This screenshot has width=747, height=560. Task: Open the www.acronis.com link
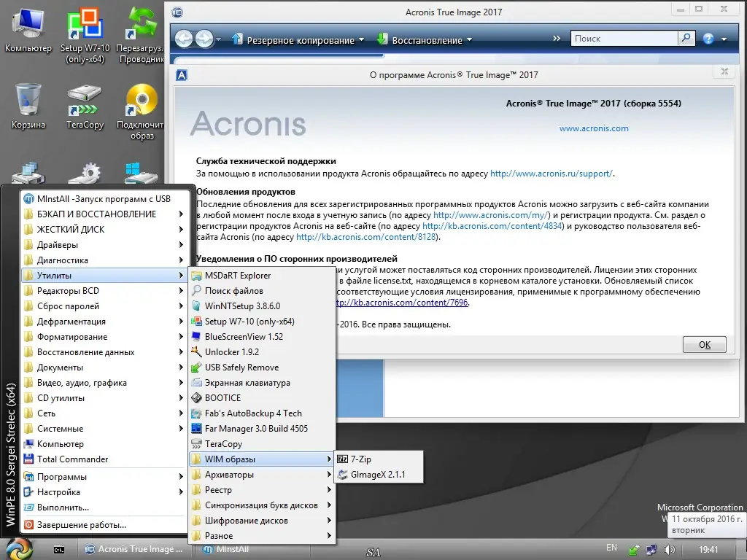(594, 128)
